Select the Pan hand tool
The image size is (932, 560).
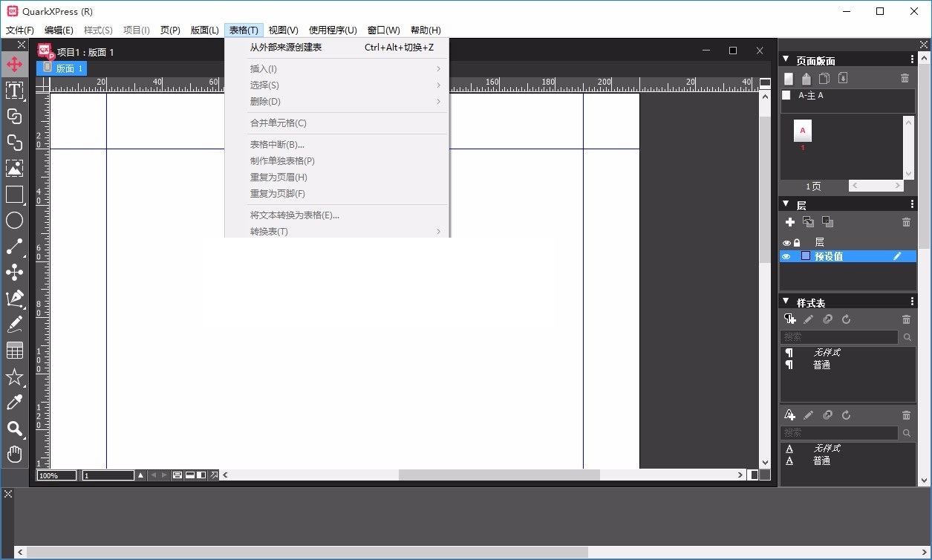point(14,454)
